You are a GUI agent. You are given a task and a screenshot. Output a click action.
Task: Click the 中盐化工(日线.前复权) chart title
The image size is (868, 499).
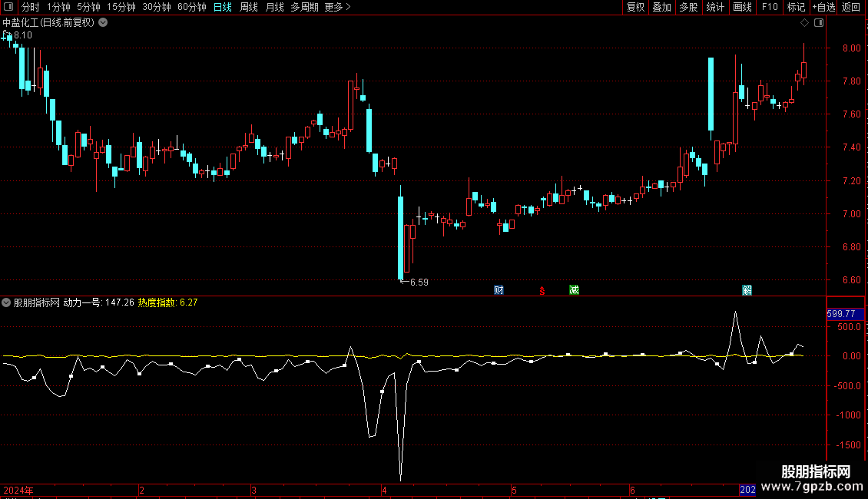click(x=48, y=23)
